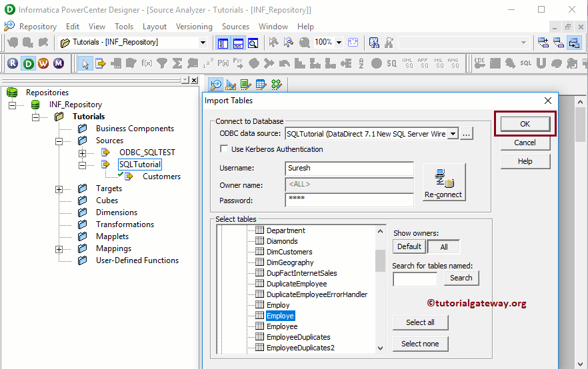Collapse the SQLTutorial source node
The image size is (588, 369).
point(82,165)
